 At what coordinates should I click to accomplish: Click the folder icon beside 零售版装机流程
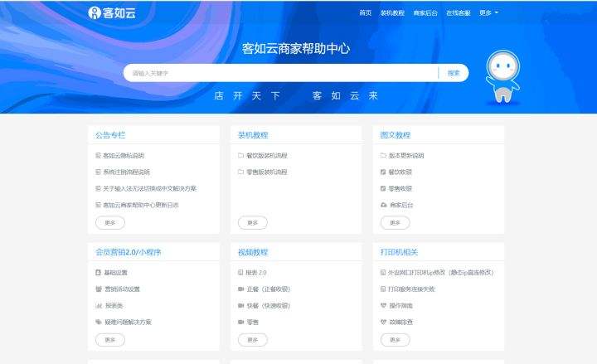[x=241, y=172]
